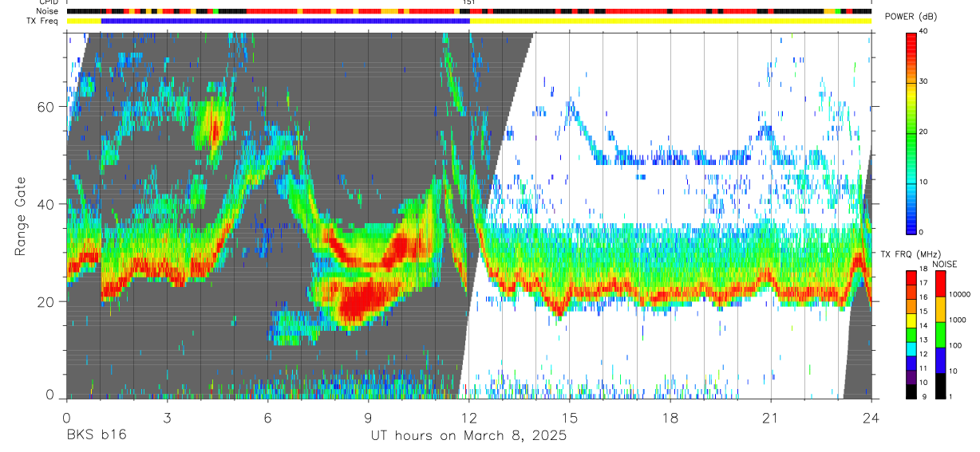This screenshot has width=980, height=452.
Task: Click the 3 tick on UT hours axis
Action: coord(167,418)
